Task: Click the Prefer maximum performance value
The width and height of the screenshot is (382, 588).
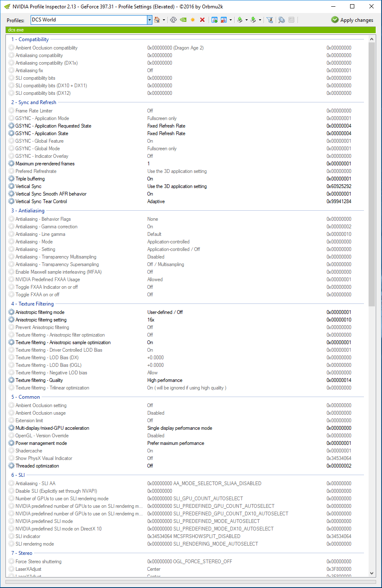Action: (x=175, y=443)
